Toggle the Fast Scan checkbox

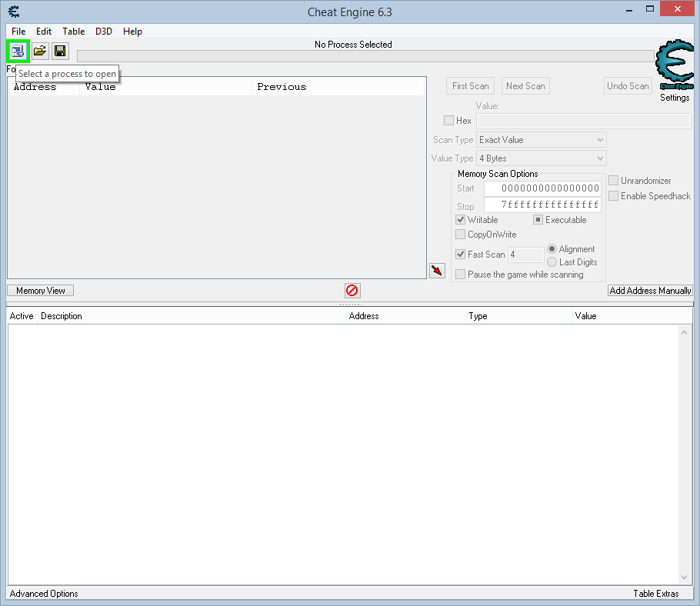point(460,255)
